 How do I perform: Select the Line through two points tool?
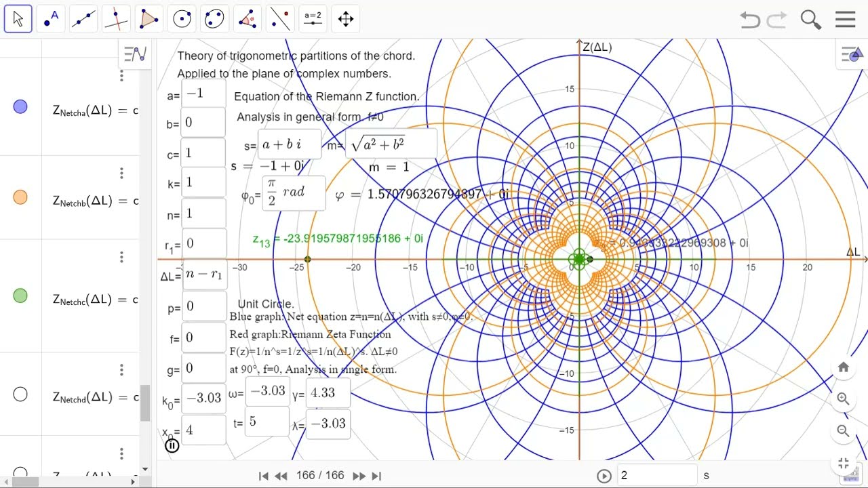click(83, 18)
